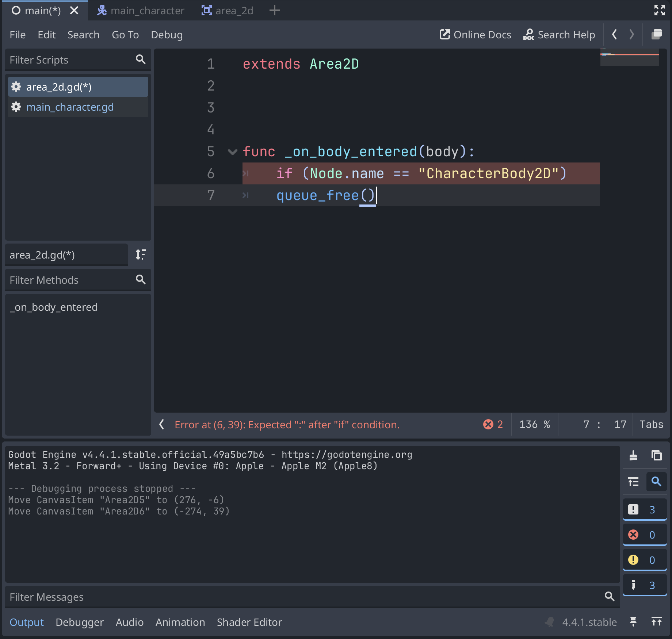Open the Search menu
Screen dimensions: 672x639
pos(83,35)
